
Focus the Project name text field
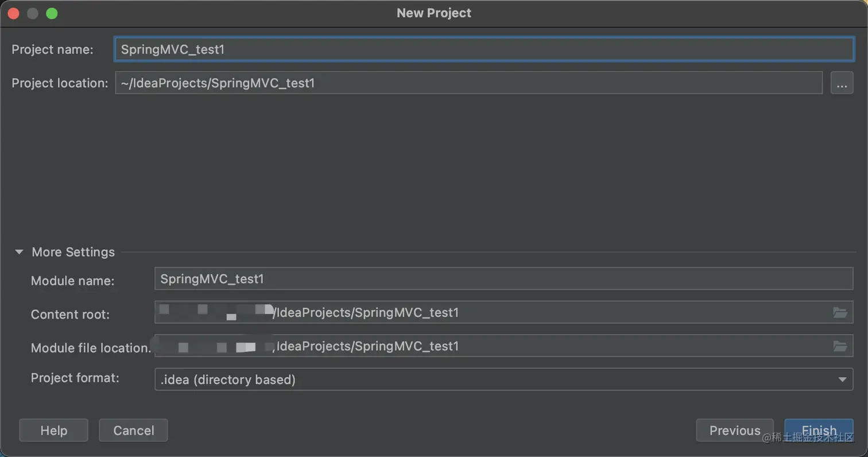[484, 49]
